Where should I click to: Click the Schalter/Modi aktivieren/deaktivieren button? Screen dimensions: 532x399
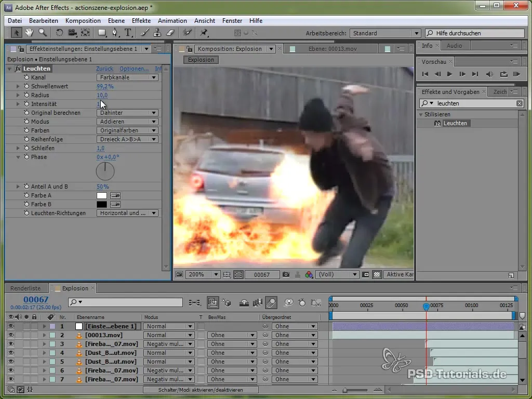[201, 390]
